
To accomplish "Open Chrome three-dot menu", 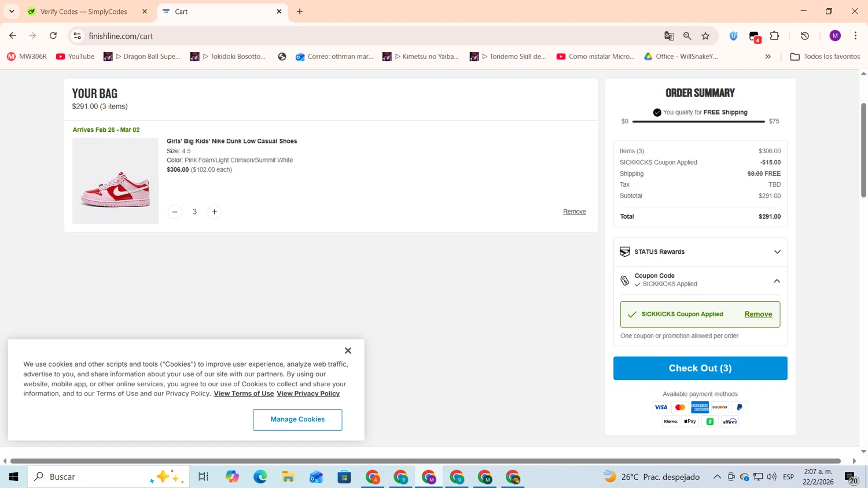I will pyautogui.click(x=855, y=36).
